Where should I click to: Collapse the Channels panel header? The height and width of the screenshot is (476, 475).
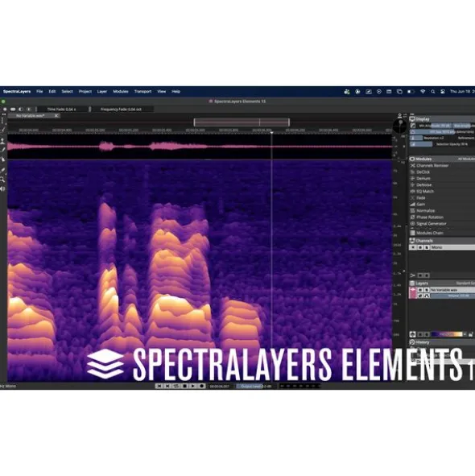[x=442, y=241]
